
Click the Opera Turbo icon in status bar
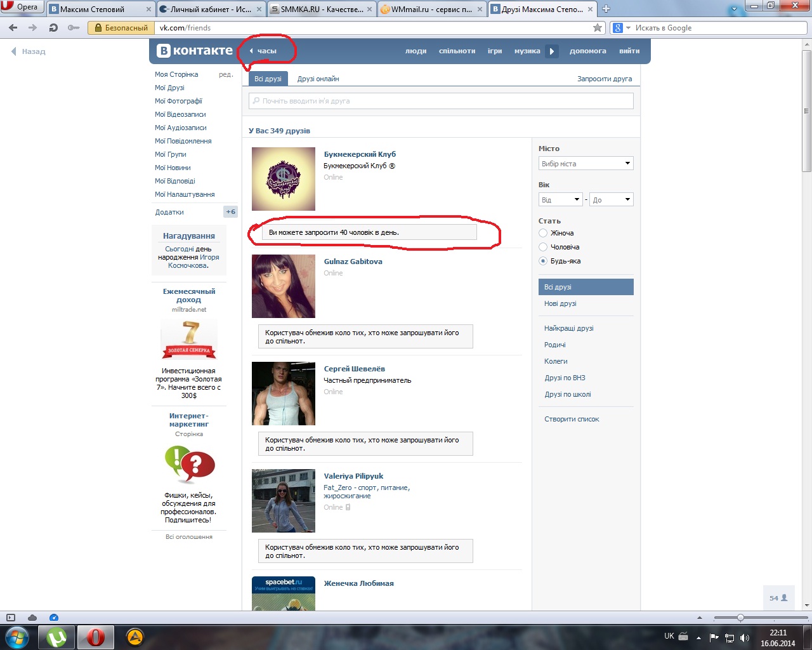(x=54, y=618)
